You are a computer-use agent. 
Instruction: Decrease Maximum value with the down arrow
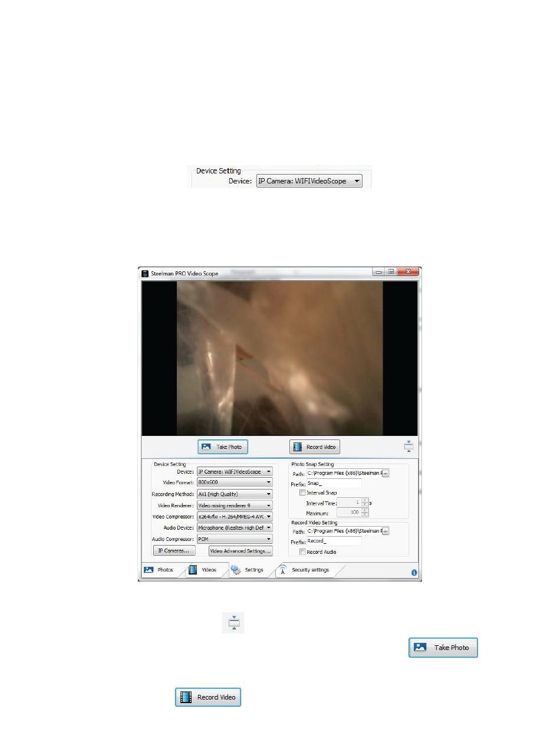pos(365,515)
